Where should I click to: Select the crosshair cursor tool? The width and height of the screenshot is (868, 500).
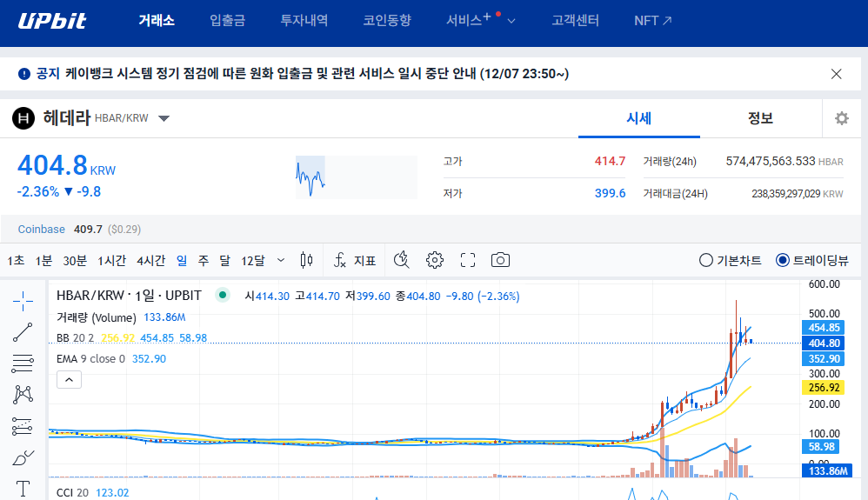pyautogui.click(x=23, y=301)
